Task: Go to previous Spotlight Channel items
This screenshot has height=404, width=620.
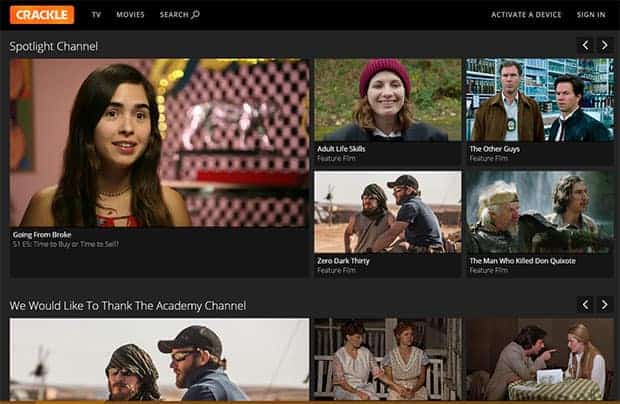Action: click(585, 45)
